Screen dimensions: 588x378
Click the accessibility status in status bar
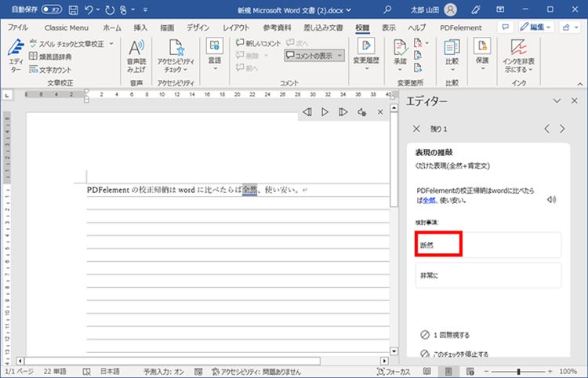(x=256, y=372)
